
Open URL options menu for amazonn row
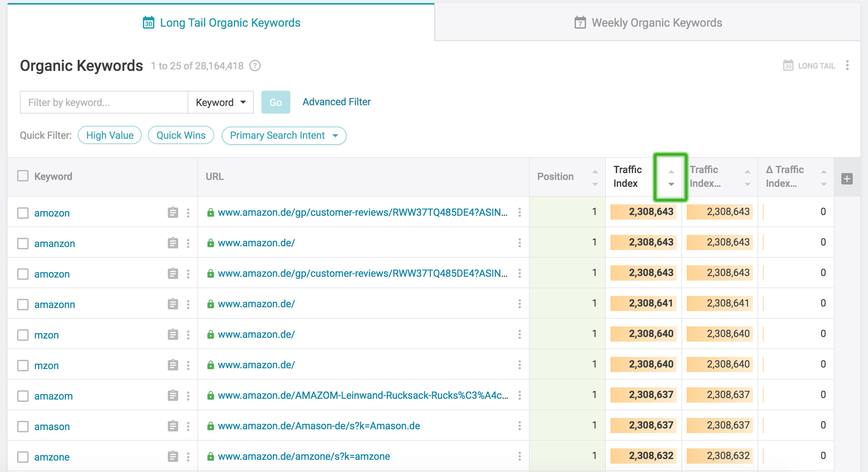[520, 304]
